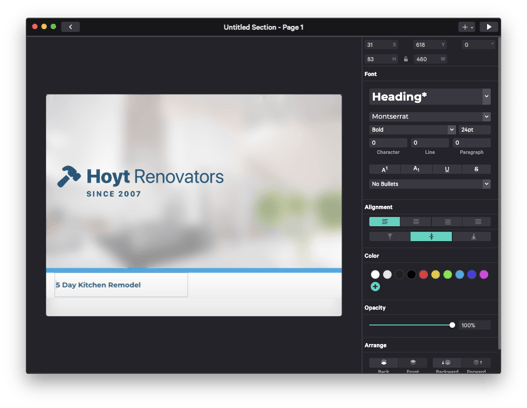The width and height of the screenshot is (527, 408).
Task: Open the Heading text style dropdown
Action: pos(430,97)
